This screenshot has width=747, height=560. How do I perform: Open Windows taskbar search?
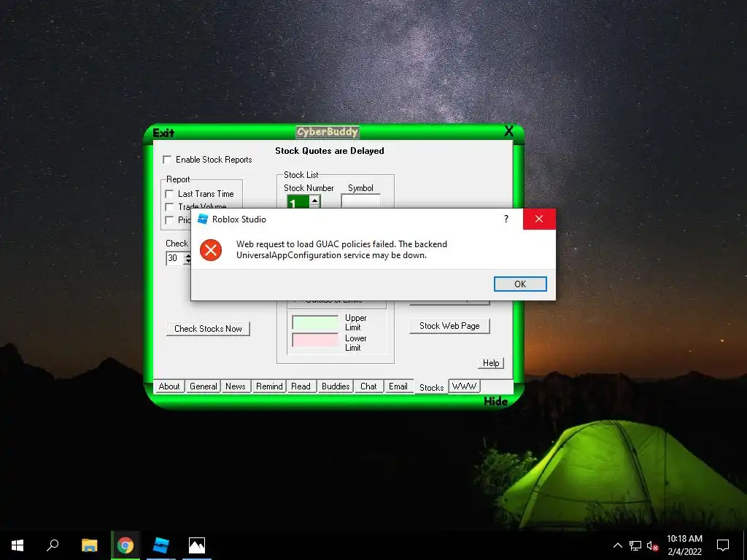click(x=53, y=545)
